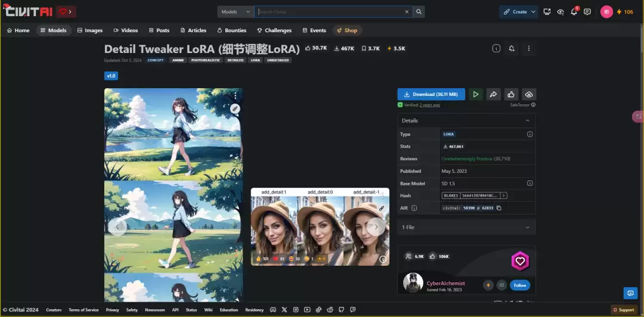Click the 30.7K thumbs-up stat
This screenshot has height=317, width=644.
pyautogui.click(x=316, y=48)
